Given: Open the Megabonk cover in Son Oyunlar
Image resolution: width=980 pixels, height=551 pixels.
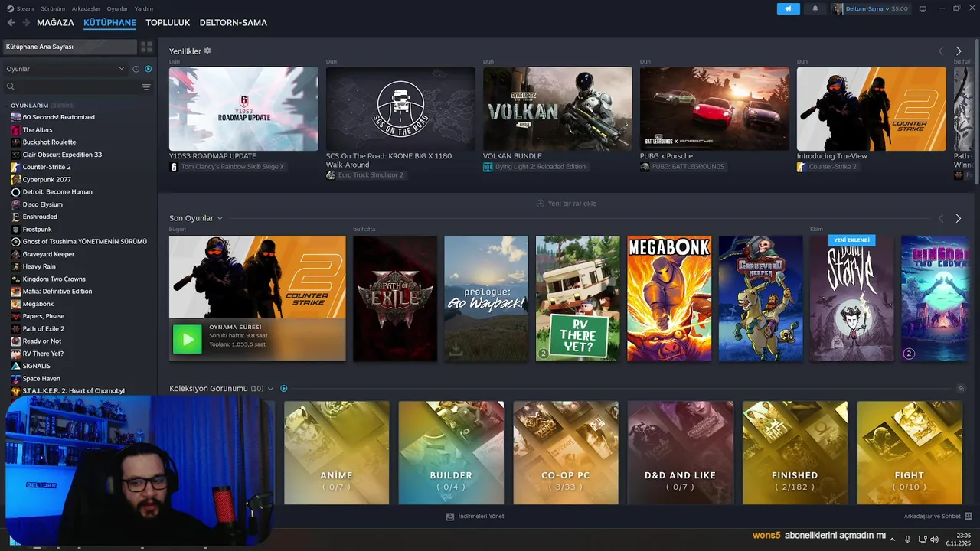Looking at the screenshot, I should coord(669,298).
